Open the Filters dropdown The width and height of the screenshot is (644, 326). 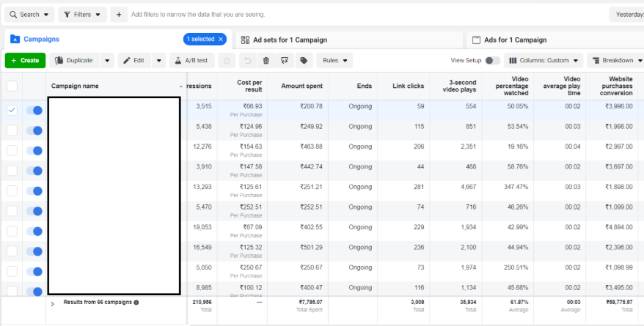[83, 15]
